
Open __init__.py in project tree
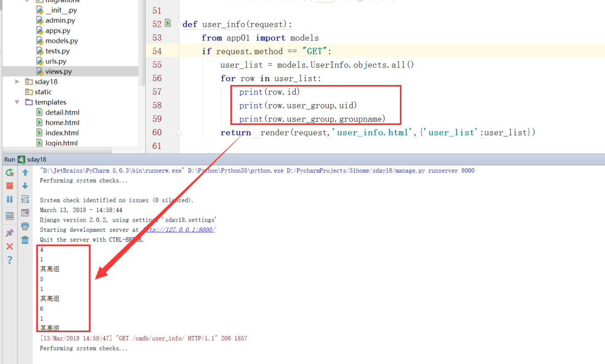click(61, 10)
